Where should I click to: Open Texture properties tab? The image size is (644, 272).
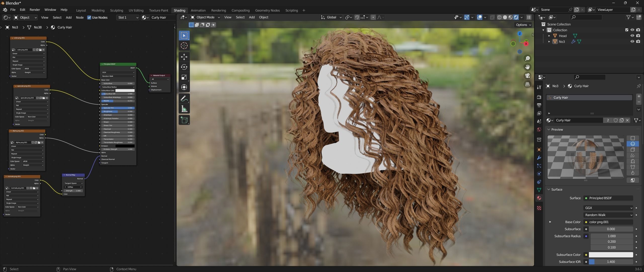pos(539,208)
